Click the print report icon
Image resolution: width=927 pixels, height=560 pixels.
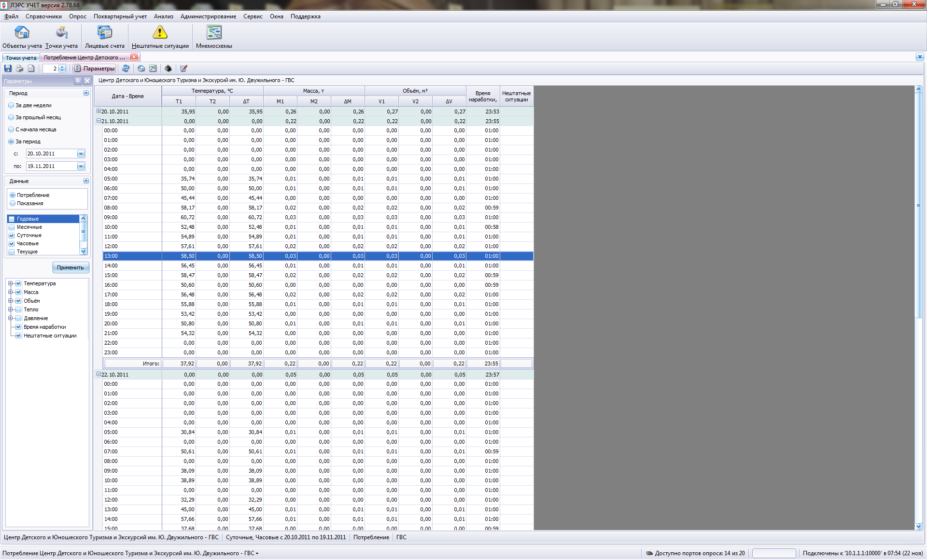pos(20,69)
